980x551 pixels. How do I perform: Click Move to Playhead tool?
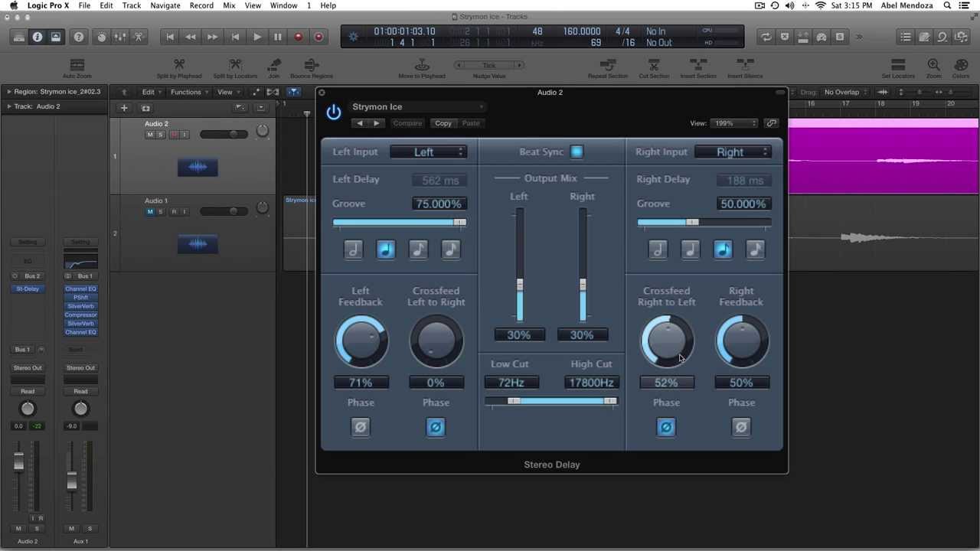(422, 68)
